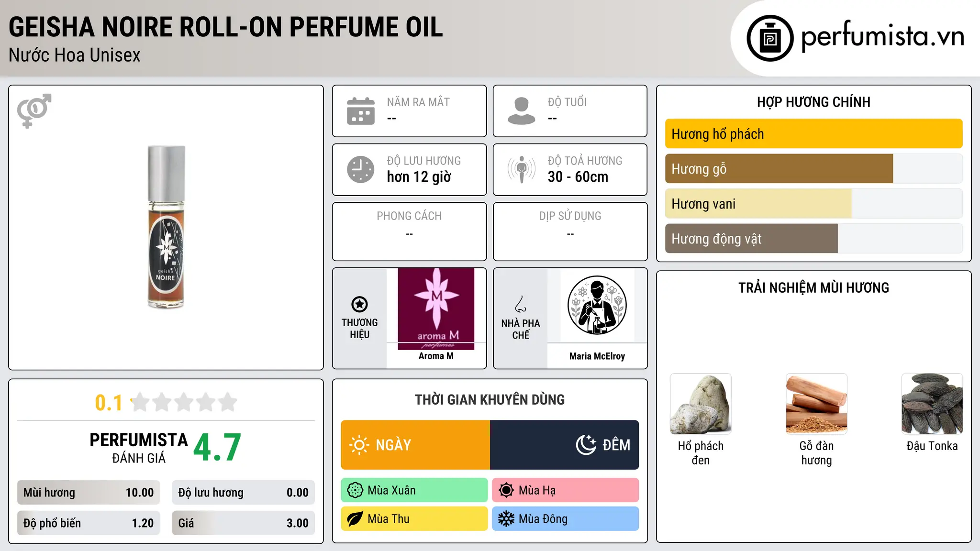
Task: Click the Hương vani accord bar
Action: (813, 204)
